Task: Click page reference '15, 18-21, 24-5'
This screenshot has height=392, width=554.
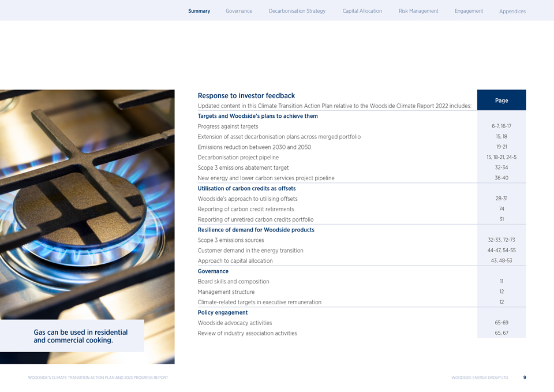Action: click(501, 157)
